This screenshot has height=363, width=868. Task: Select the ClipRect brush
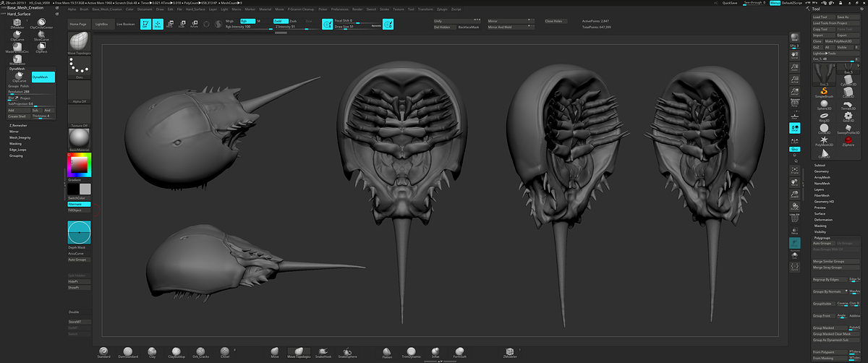42,48
